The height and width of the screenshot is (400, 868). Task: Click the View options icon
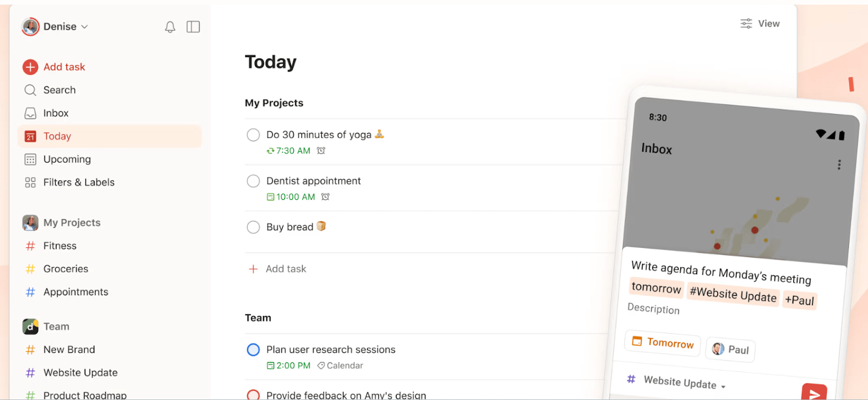pos(745,23)
